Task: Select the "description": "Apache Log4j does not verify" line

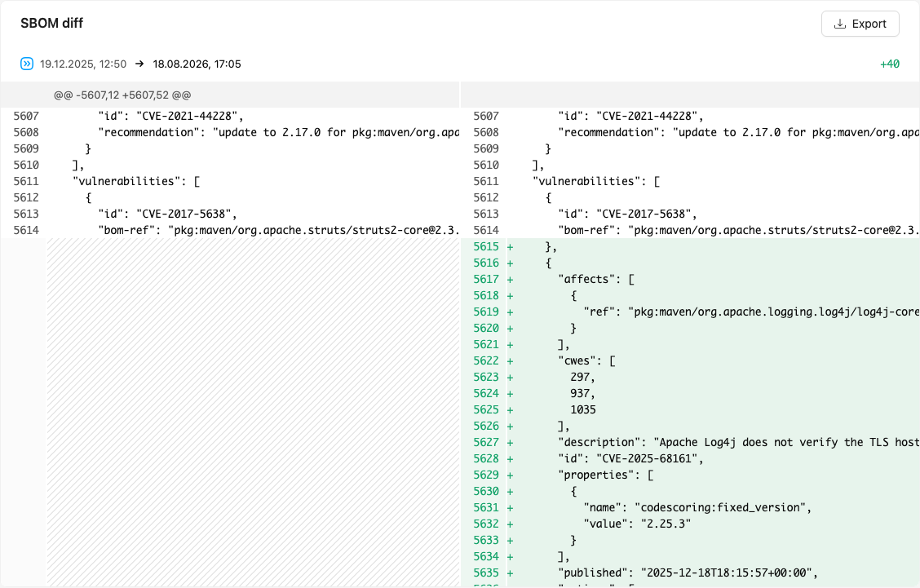Action: [738, 443]
